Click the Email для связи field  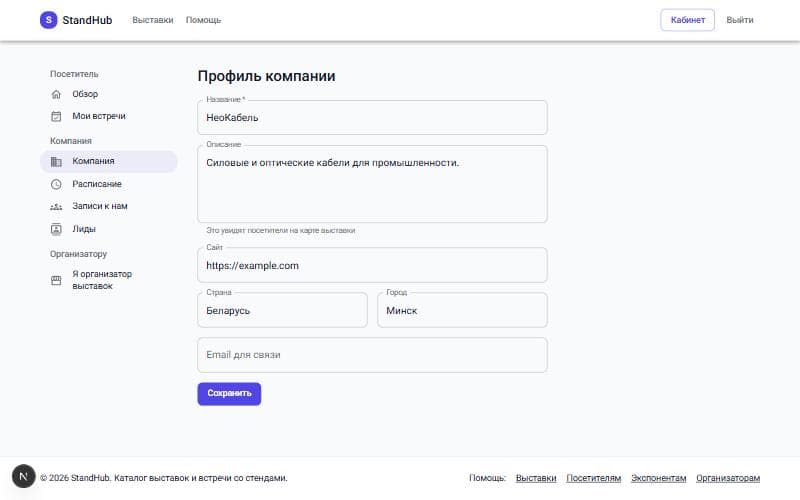tap(372, 355)
